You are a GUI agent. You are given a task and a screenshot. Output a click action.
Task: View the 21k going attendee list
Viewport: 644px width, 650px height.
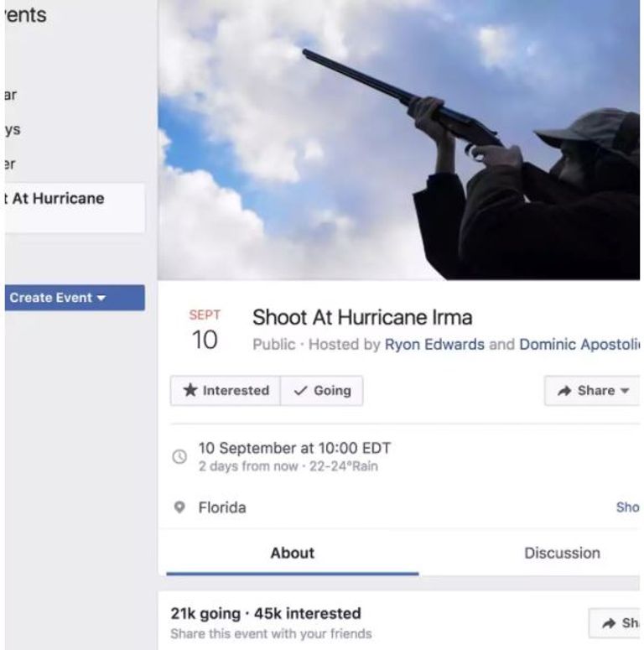point(204,614)
